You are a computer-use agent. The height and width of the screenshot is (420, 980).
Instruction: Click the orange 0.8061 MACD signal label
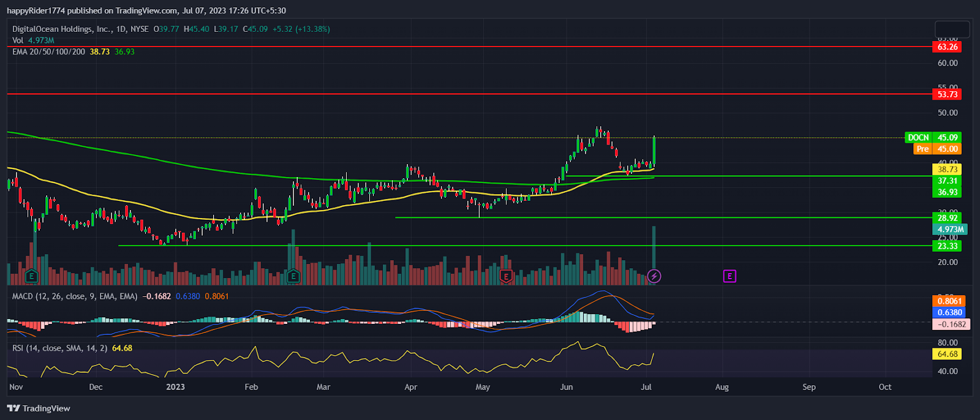coord(949,301)
